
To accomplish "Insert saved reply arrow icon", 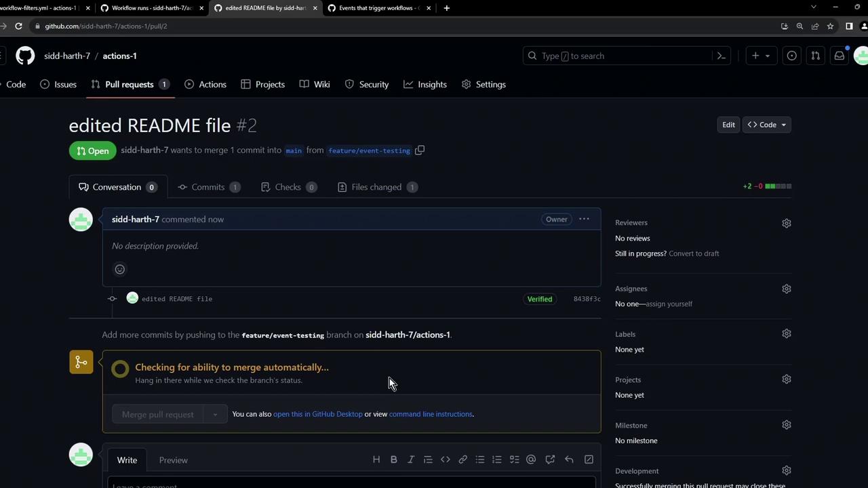I will click(x=569, y=460).
